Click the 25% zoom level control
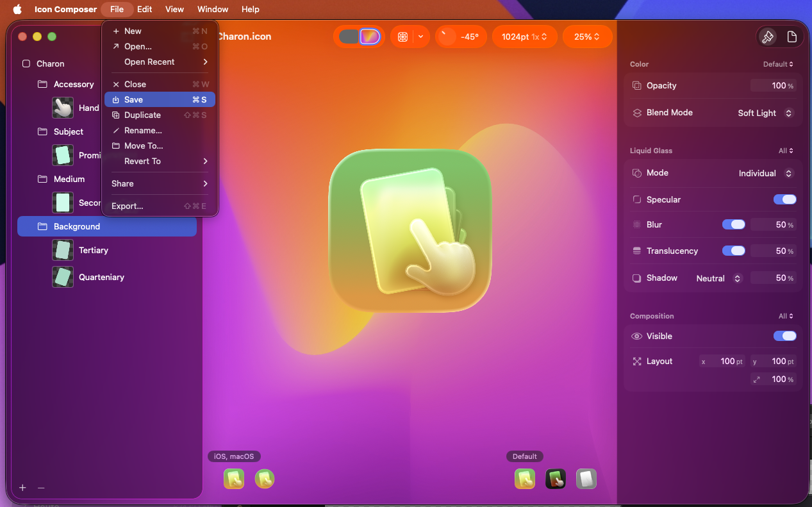The width and height of the screenshot is (812, 507). pyautogui.click(x=587, y=37)
